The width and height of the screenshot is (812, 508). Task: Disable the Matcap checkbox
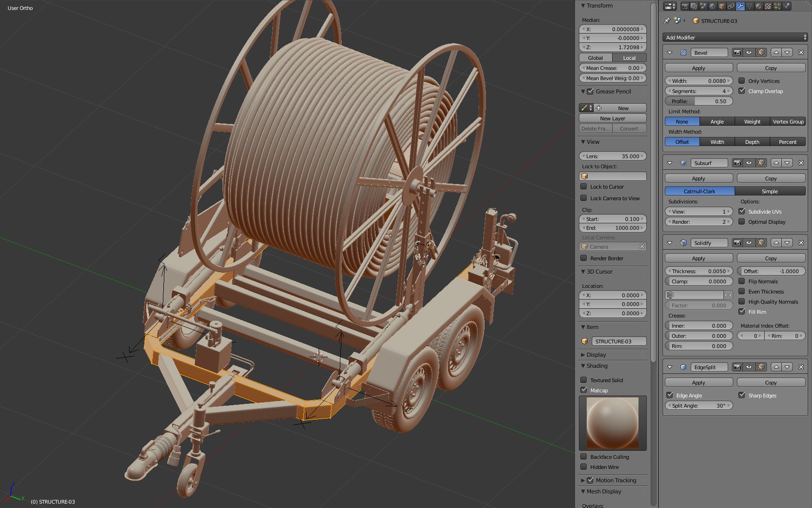pyautogui.click(x=584, y=390)
